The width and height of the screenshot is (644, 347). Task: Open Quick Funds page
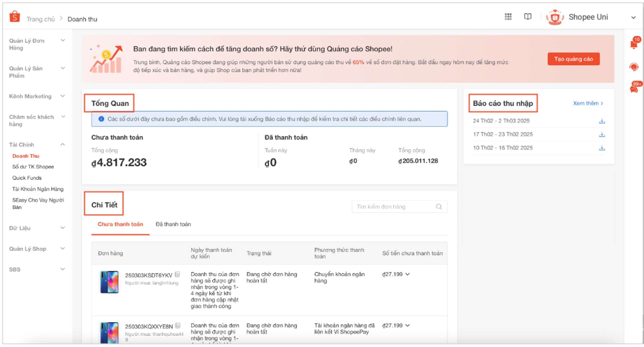(27, 178)
